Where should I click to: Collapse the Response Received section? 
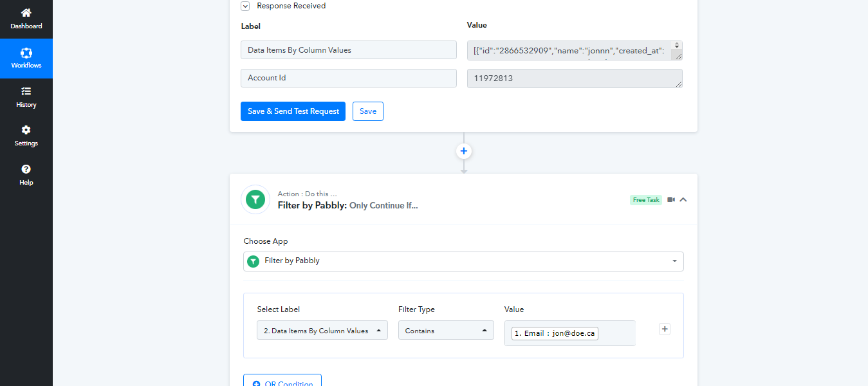[x=245, y=6]
